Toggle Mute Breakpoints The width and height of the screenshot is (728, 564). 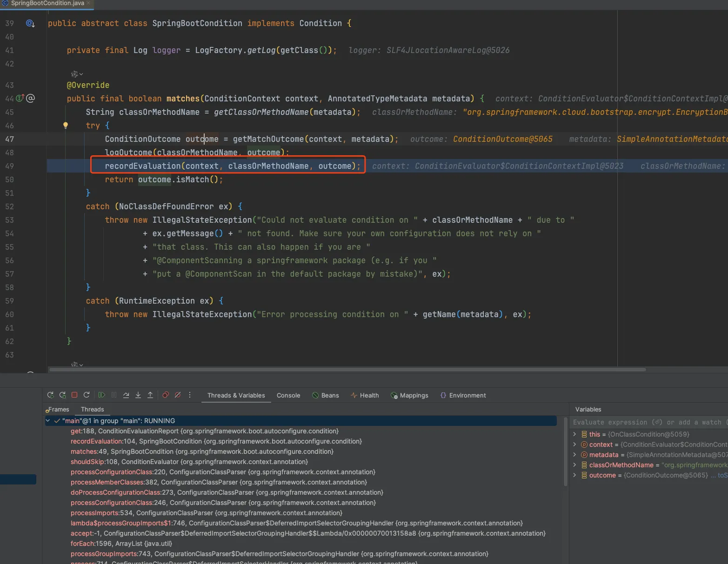(178, 395)
